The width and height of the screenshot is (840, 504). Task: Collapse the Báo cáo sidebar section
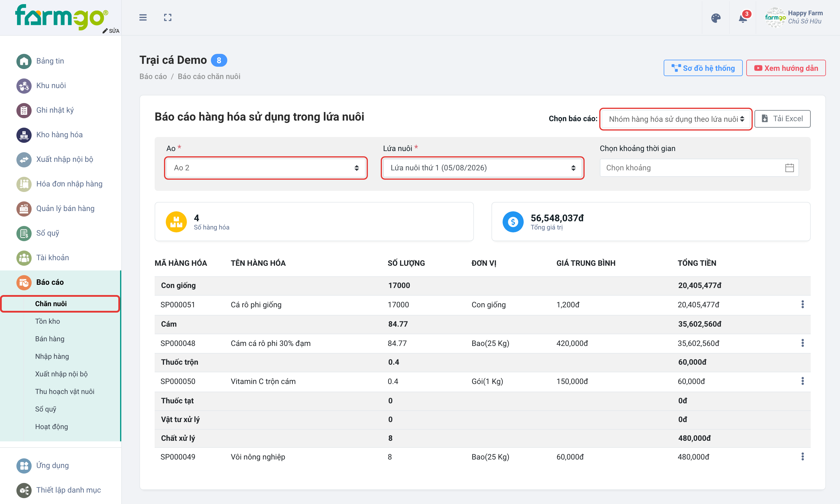pyautogui.click(x=61, y=282)
